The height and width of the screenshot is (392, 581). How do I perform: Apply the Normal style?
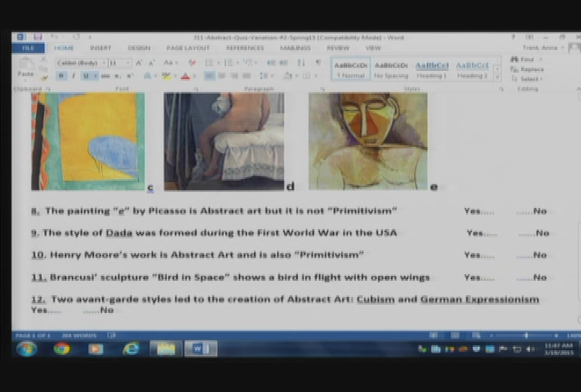click(350, 69)
